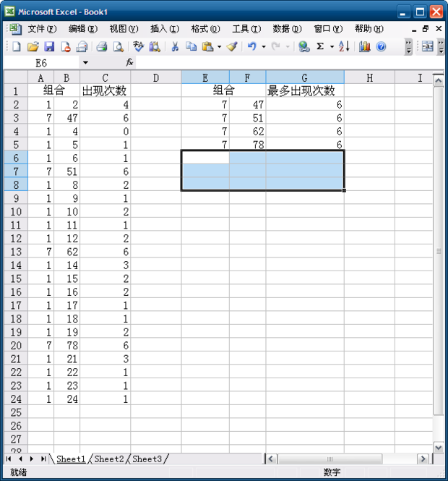Select cell G1 最多出现次数
The height and width of the screenshot is (481, 448).
305,90
